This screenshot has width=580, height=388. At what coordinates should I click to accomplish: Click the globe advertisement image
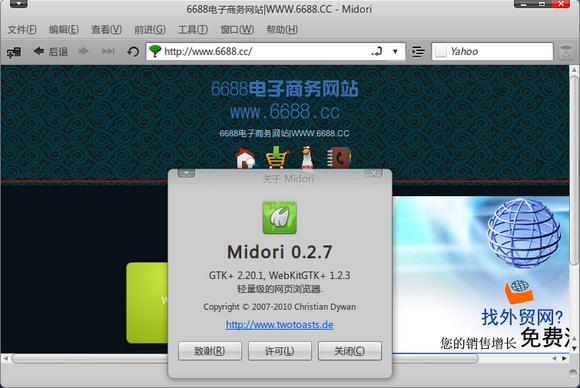[524, 233]
